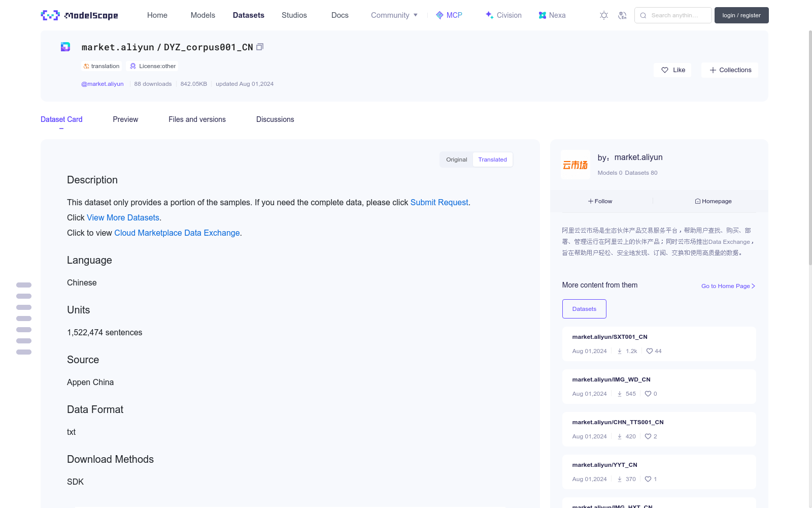
Task: Select the Preview tab
Action: tap(125, 119)
